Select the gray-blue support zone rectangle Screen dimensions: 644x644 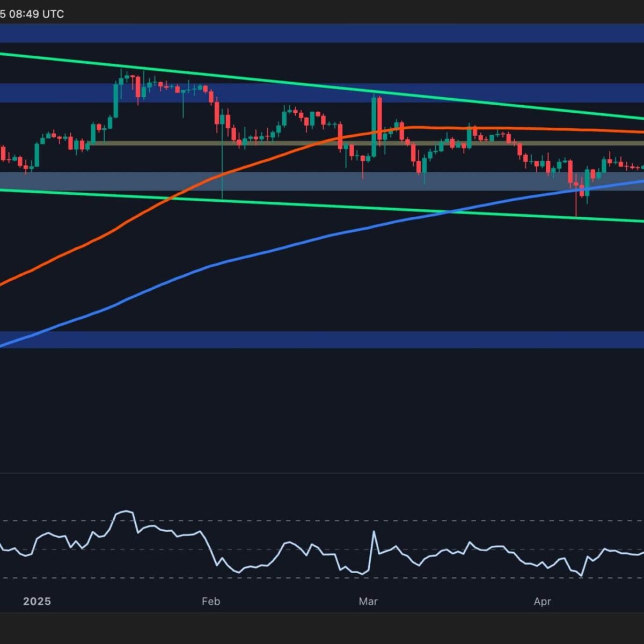tap(322, 181)
